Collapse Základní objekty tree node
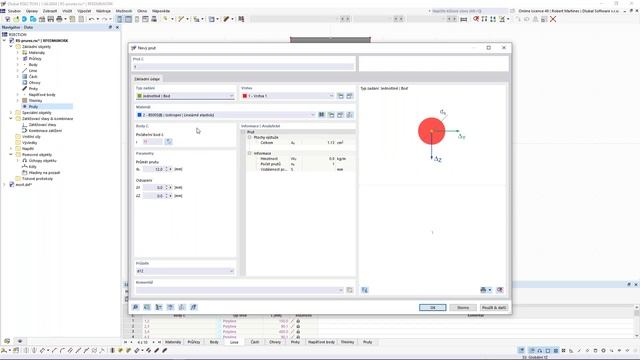Image resolution: width=640 pixels, height=360 pixels. tap(11, 47)
